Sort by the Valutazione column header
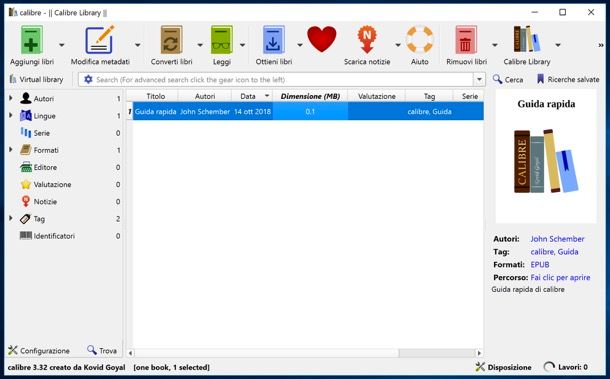 377,96
